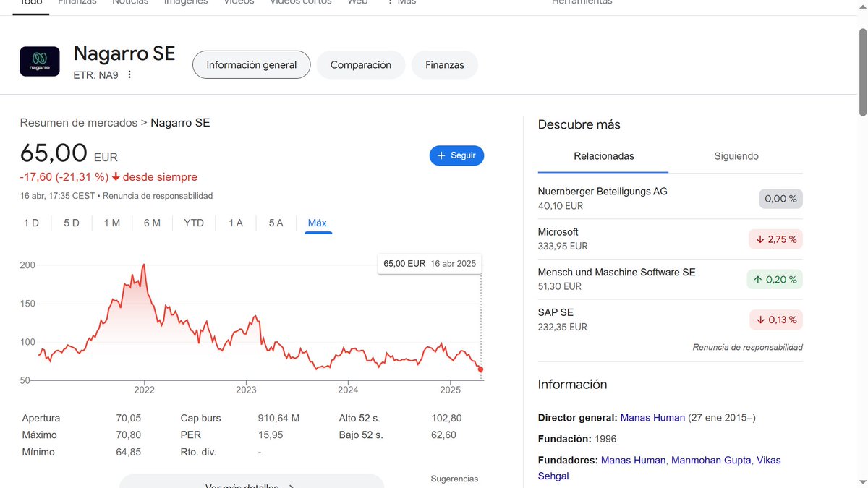The height and width of the screenshot is (488, 868).
Task: Click the Máximo value 70,80
Action: click(128, 435)
